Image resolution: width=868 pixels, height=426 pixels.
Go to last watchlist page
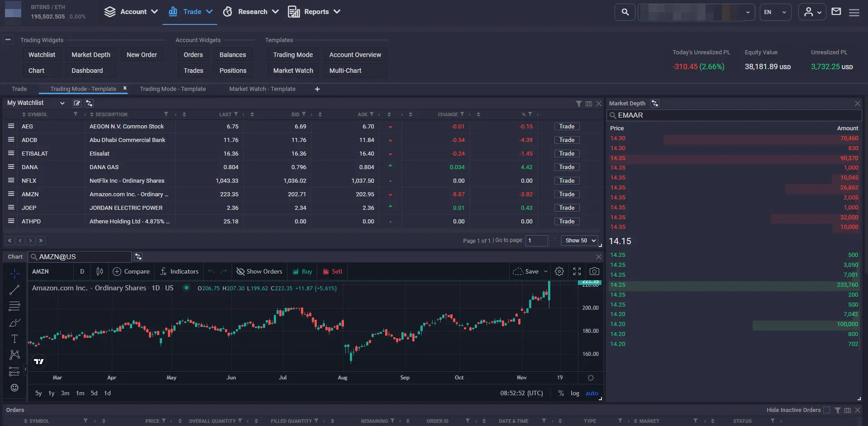(41, 241)
